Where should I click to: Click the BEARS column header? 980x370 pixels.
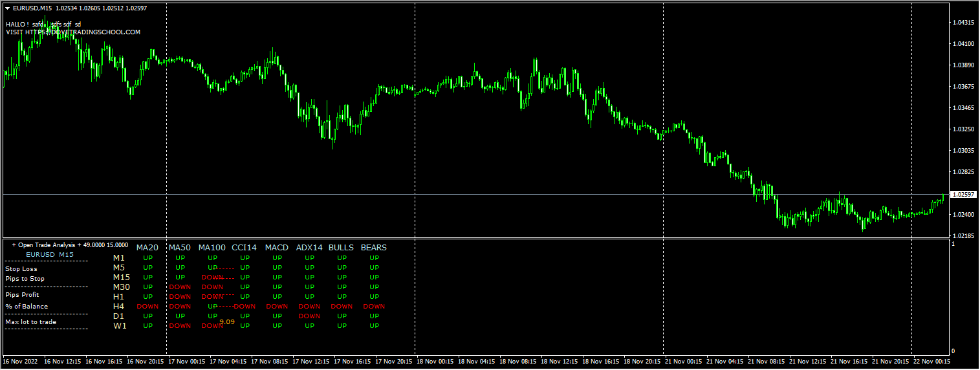(373, 247)
